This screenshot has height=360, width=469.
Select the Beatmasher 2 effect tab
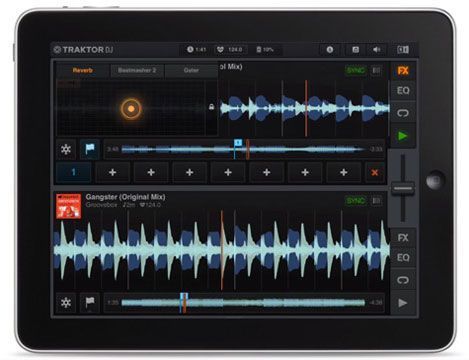point(137,70)
